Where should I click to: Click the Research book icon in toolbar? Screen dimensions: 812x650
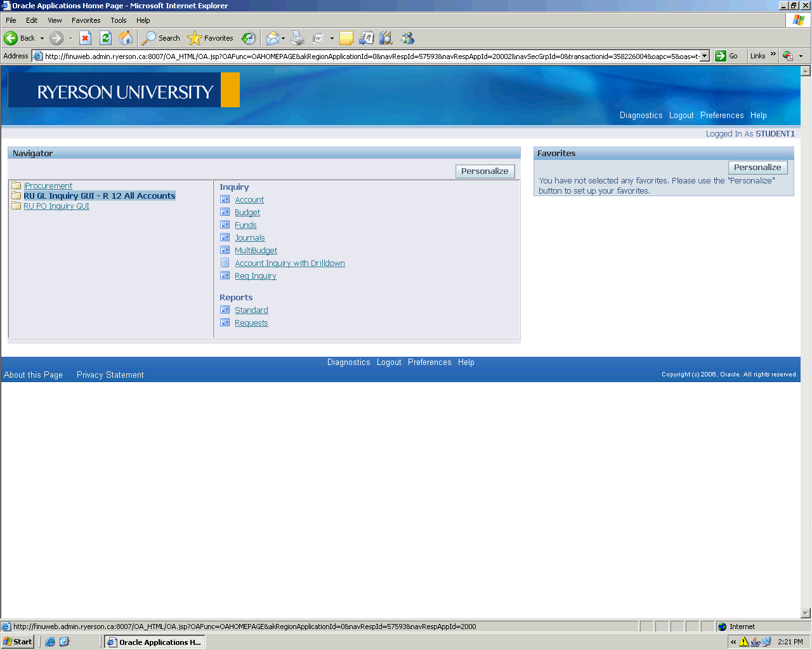[386, 38]
